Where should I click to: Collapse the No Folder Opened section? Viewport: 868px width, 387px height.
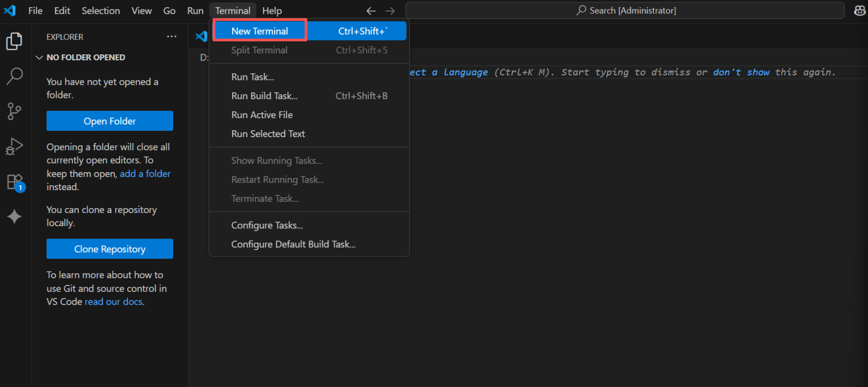click(x=40, y=58)
